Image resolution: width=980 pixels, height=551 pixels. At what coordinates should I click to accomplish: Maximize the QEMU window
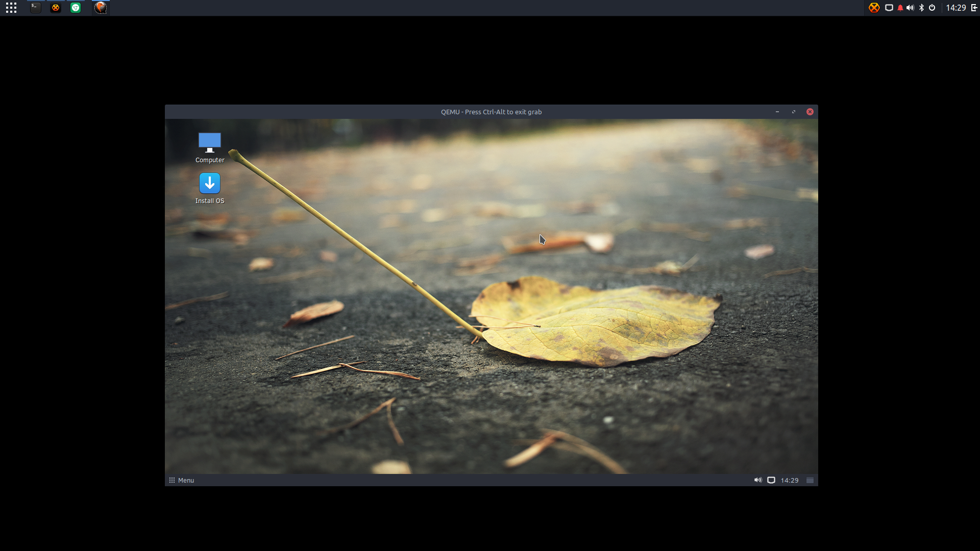(x=794, y=112)
